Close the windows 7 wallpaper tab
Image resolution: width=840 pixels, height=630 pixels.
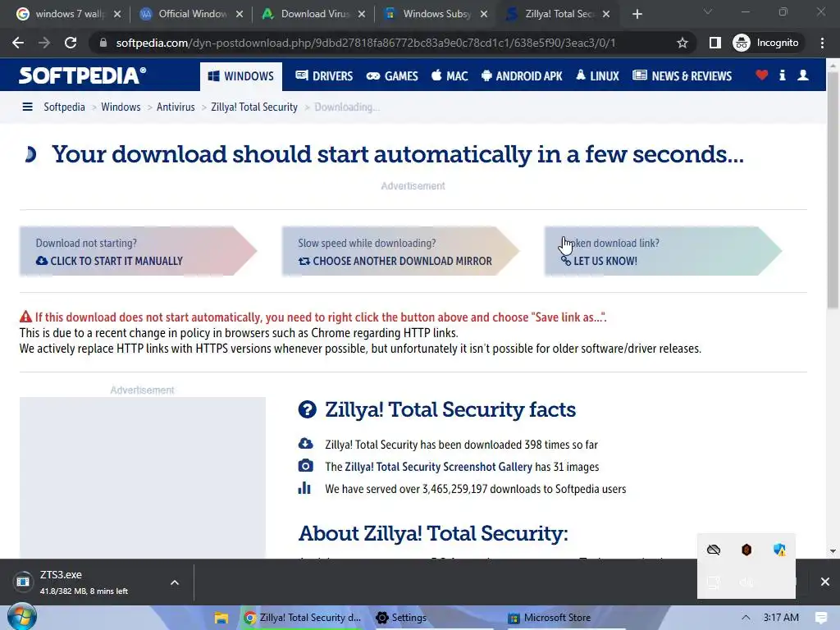[117, 14]
